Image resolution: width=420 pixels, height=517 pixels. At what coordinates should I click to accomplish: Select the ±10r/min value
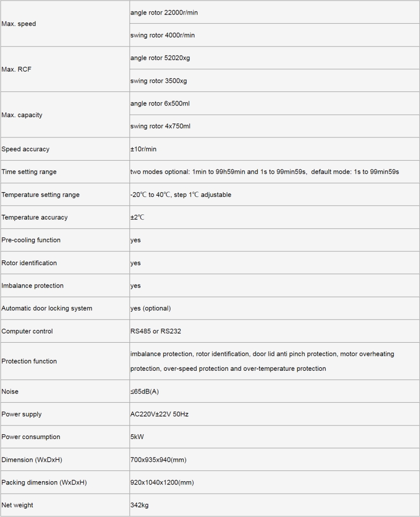coord(143,149)
